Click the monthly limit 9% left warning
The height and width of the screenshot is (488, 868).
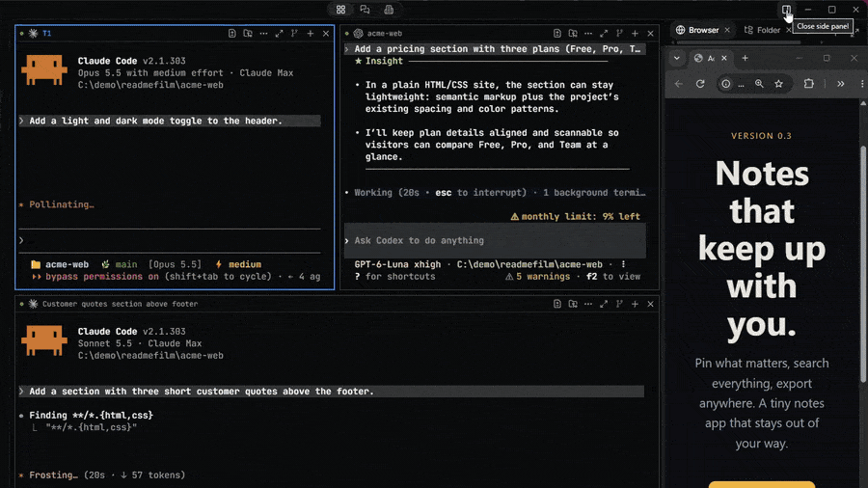(x=575, y=216)
